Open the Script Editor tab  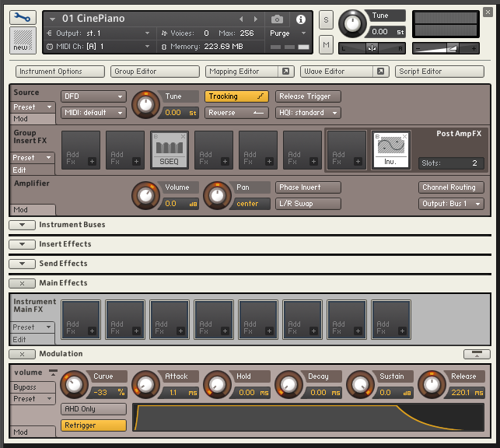click(x=439, y=72)
